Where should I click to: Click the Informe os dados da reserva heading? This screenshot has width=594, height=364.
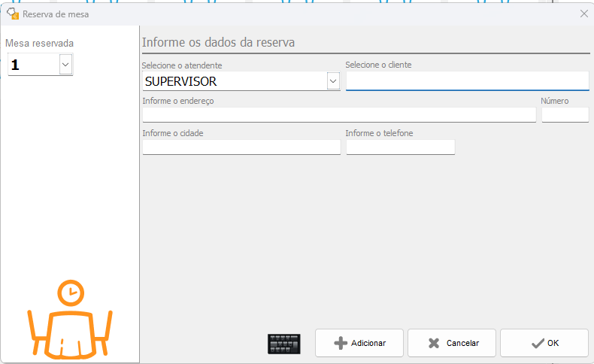click(218, 42)
